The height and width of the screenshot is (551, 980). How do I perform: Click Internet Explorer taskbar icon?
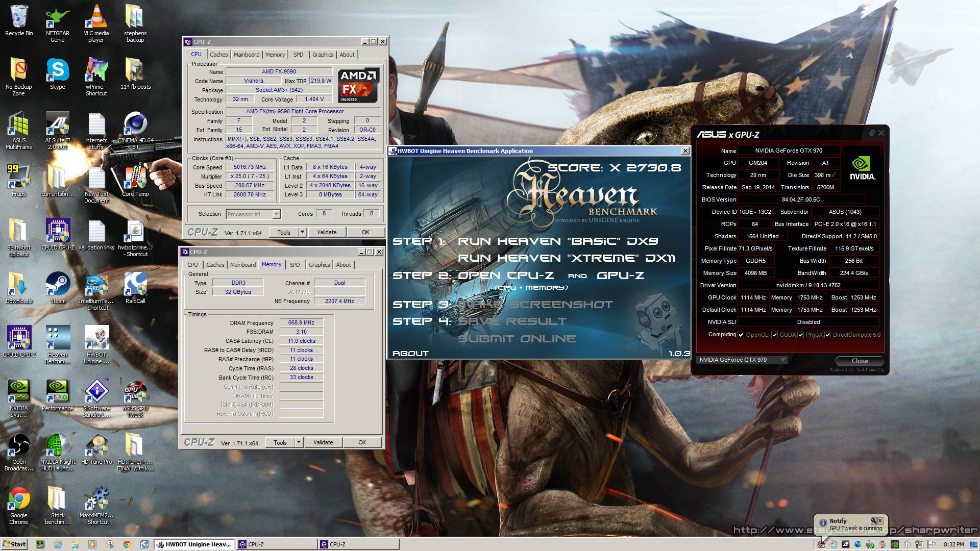coord(58,544)
